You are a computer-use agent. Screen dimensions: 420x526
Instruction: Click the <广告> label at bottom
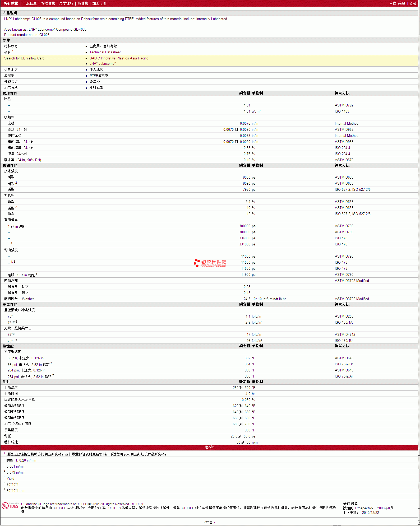coord(209,522)
